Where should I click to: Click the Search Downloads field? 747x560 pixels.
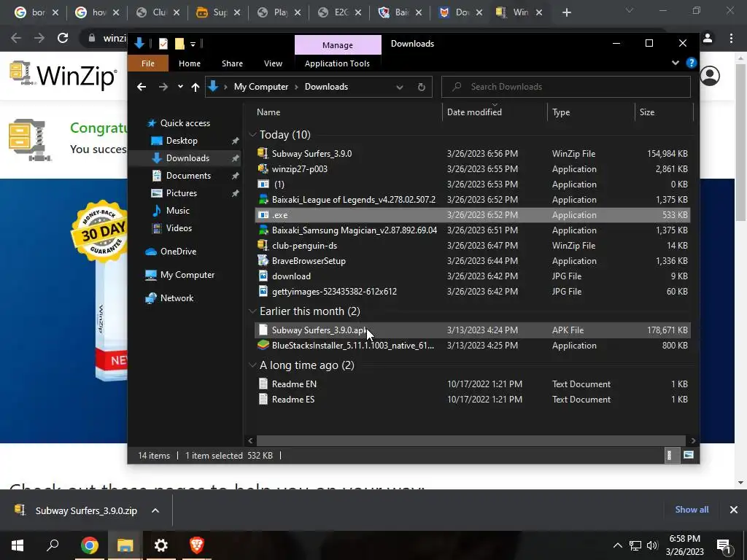tap(565, 87)
